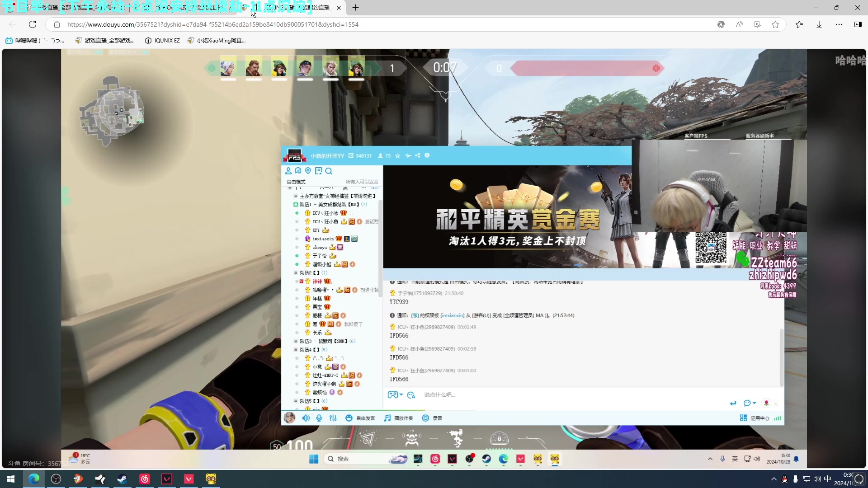Image resolution: width=868 pixels, height=488 pixels.
Task: Click the imxiaoxin link in chat notice
Action: pos(452,315)
